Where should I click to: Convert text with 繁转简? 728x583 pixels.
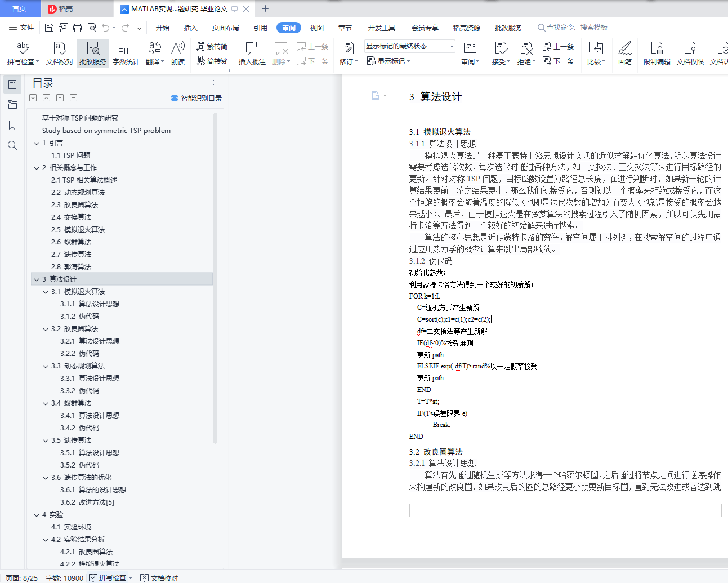coord(212,47)
